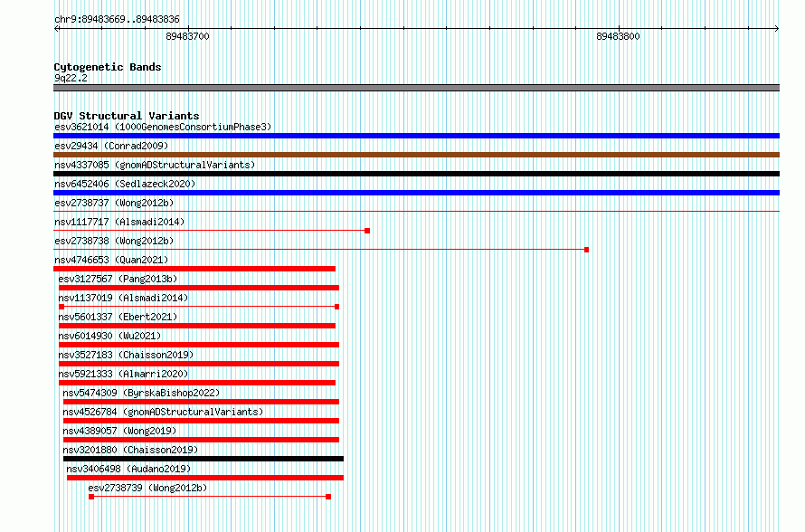Click the red bar for nsv4389057
This screenshot has height=532, width=805.
(201, 440)
